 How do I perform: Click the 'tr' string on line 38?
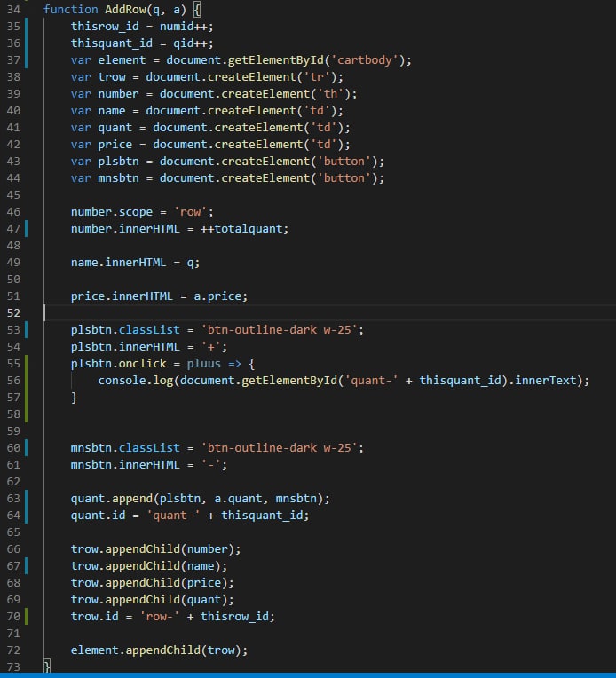[x=317, y=77]
